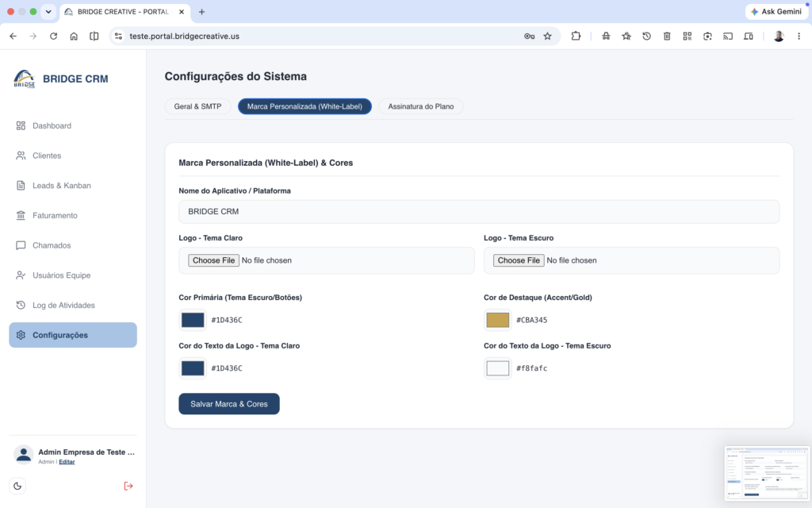
Task: Click the site info icon in address bar
Action: tap(119, 37)
